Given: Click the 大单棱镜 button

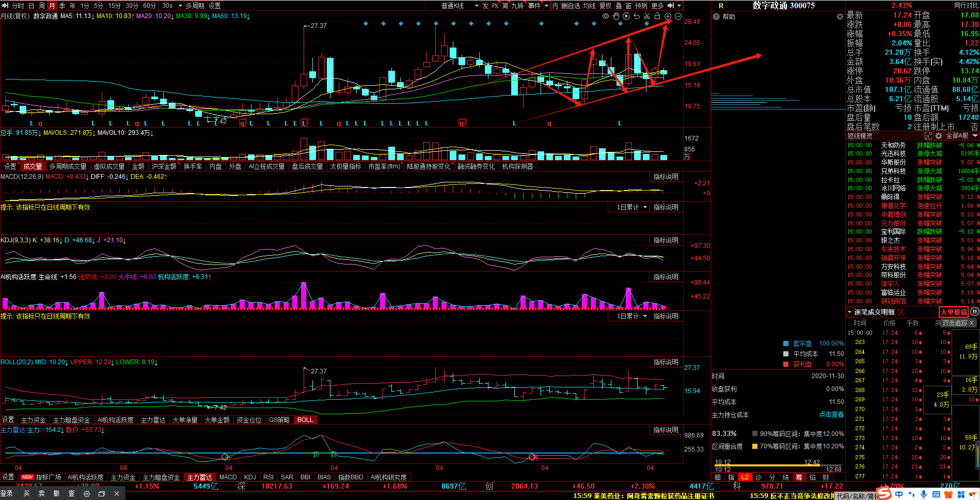Looking at the screenshot, I should pyautogui.click(x=953, y=312).
